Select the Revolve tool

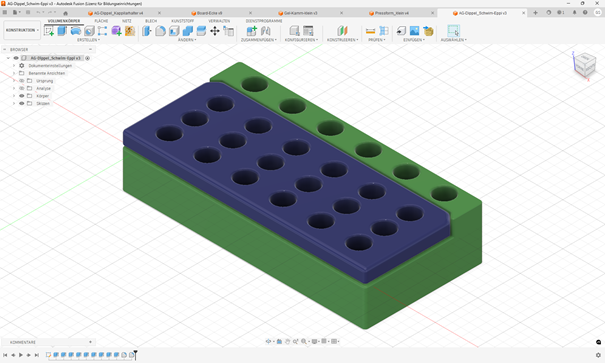click(76, 31)
